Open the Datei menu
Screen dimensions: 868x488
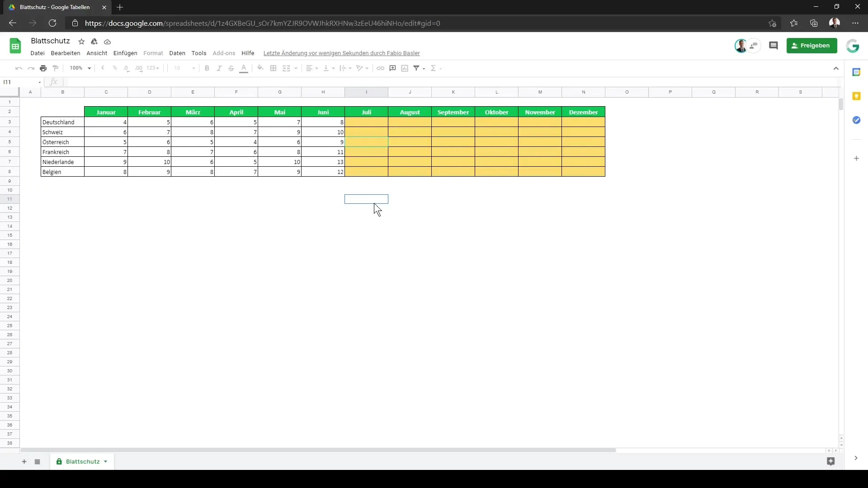[x=38, y=53]
